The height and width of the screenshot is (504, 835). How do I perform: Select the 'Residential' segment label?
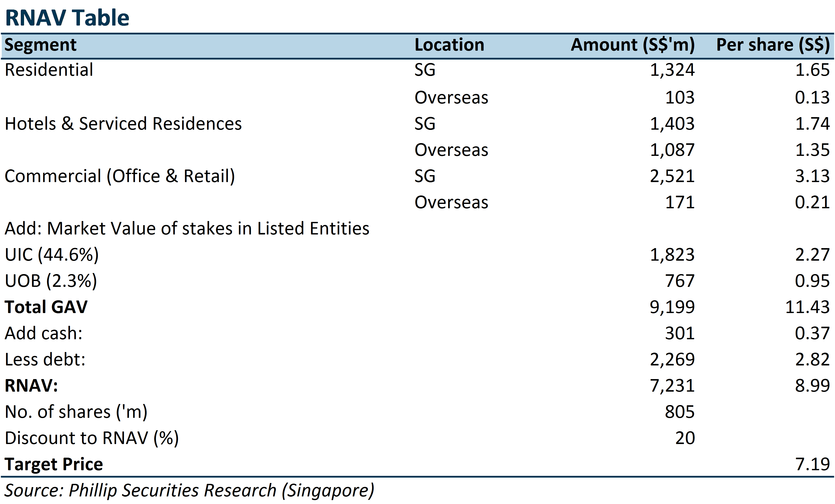(49, 70)
